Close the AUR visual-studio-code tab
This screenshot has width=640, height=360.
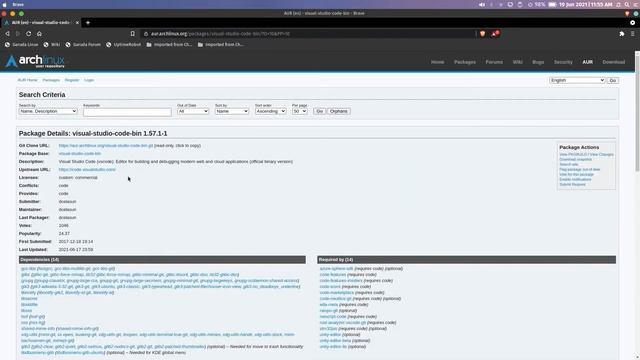(x=77, y=22)
